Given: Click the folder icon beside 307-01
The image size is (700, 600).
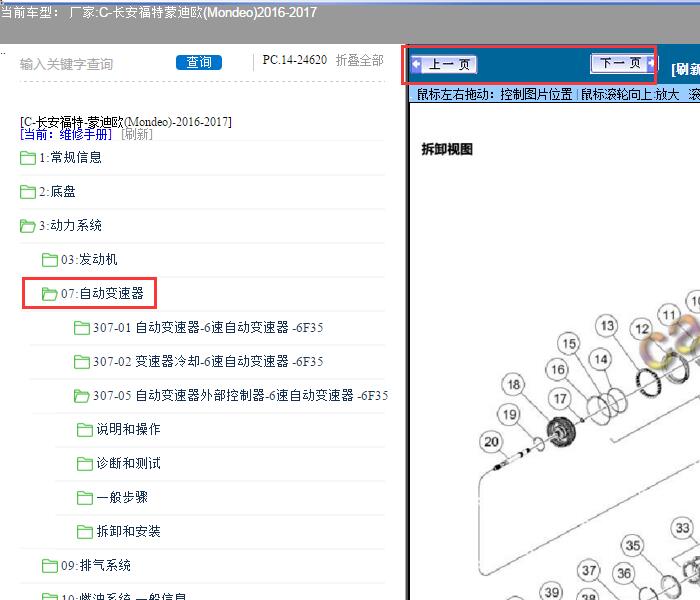Looking at the screenshot, I should pos(81,328).
